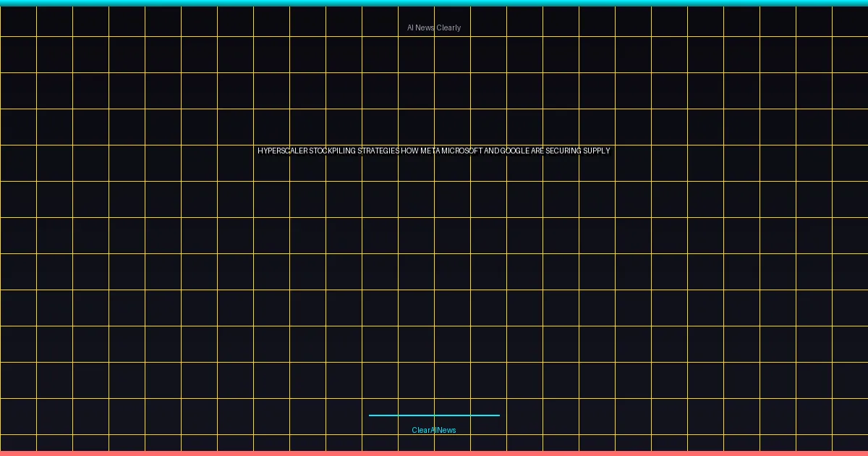Viewport: 868px width, 456px height.
Task: Select the Hyperscaler Stockpiling Strategies headline
Action: click(434, 151)
